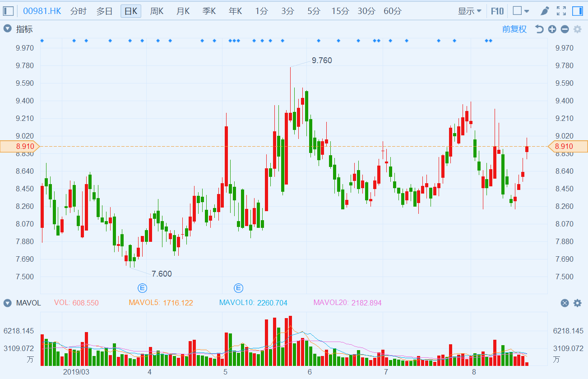The image size is (588, 379).
Task: Toggle the right sidebar panel icon
Action: tap(577, 11)
